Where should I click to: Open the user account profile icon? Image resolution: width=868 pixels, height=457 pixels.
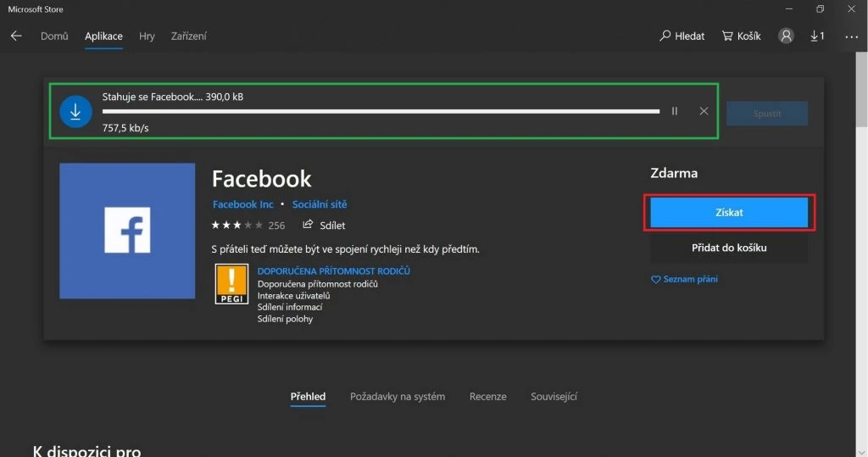[x=787, y=36]
